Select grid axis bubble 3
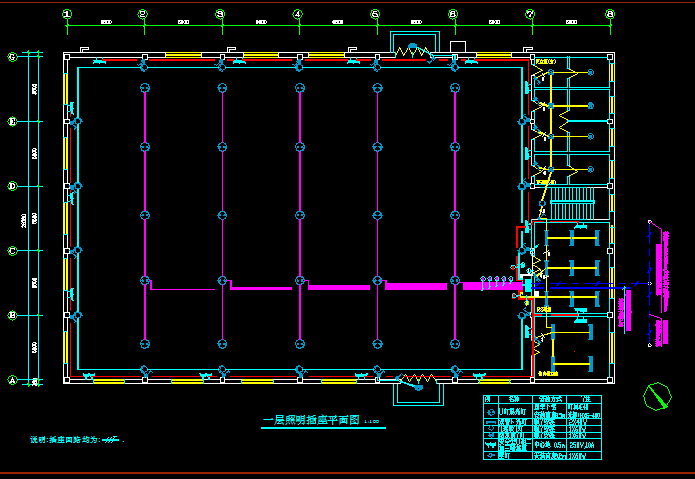The width and height of the screenshot is (695, 479). pos(220,14)
